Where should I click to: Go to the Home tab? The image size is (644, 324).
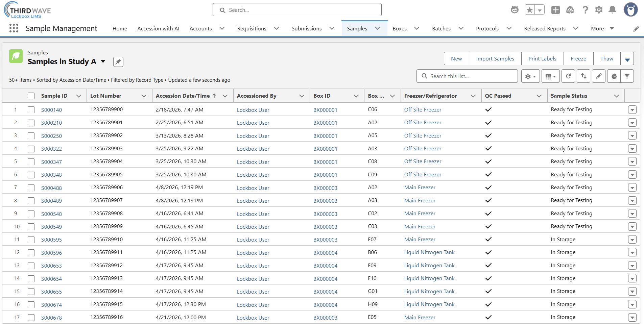click(120, 29)
